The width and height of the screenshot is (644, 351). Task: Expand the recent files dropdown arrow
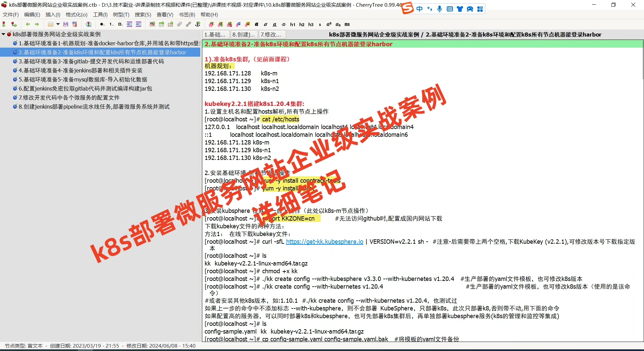pyautogui.click(x=58, y=24)
